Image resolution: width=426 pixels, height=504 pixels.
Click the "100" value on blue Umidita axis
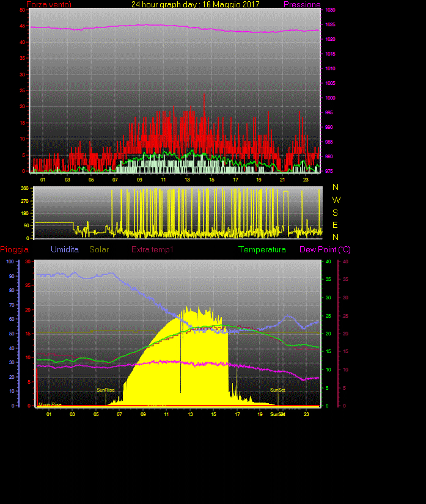[10, 261]
